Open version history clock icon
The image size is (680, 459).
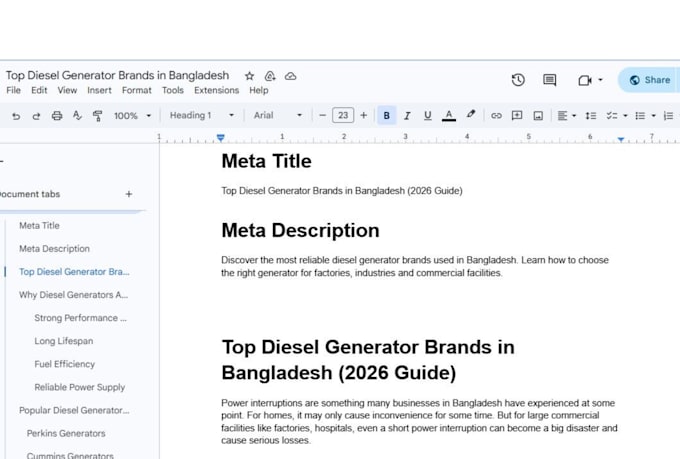tap(518, 80)
